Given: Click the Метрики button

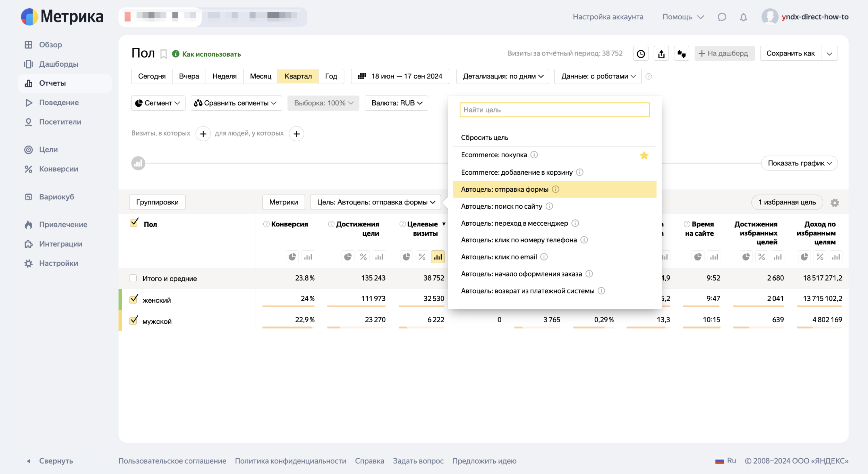Looking at the screenshot, I should pos(283,202).
